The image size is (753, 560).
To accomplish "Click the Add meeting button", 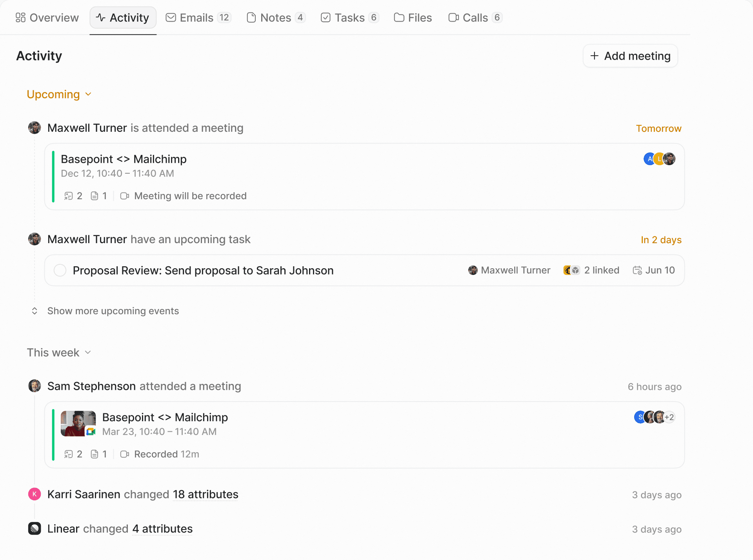I will [x=630, y=56].
